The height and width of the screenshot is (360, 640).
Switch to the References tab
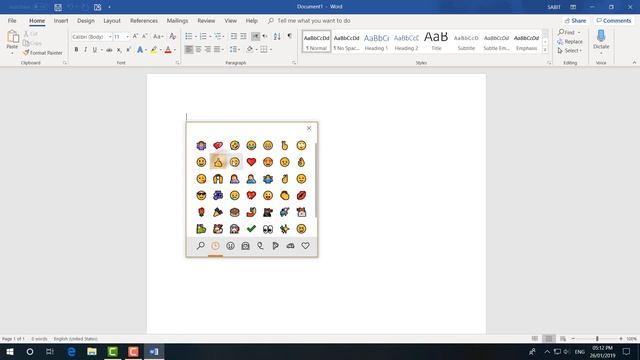144,20
